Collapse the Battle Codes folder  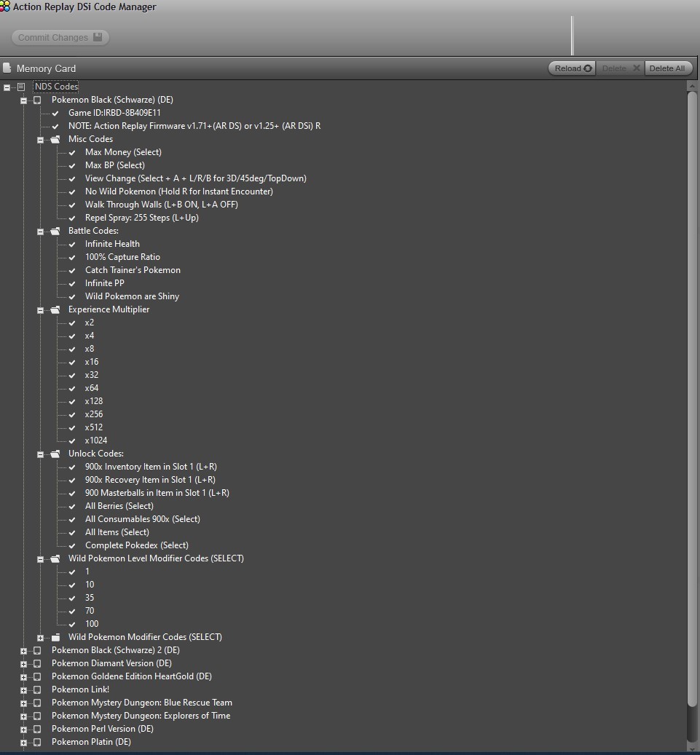[x=41, y=232]
